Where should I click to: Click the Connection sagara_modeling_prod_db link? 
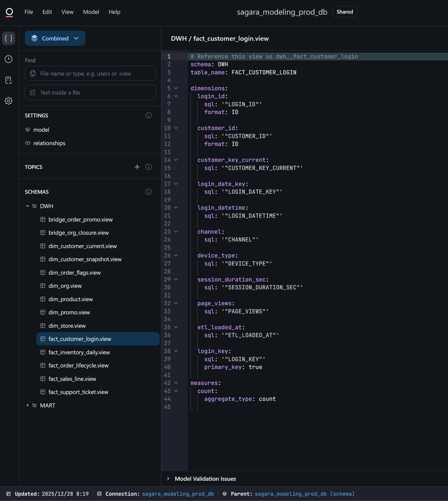pos(178,494)
